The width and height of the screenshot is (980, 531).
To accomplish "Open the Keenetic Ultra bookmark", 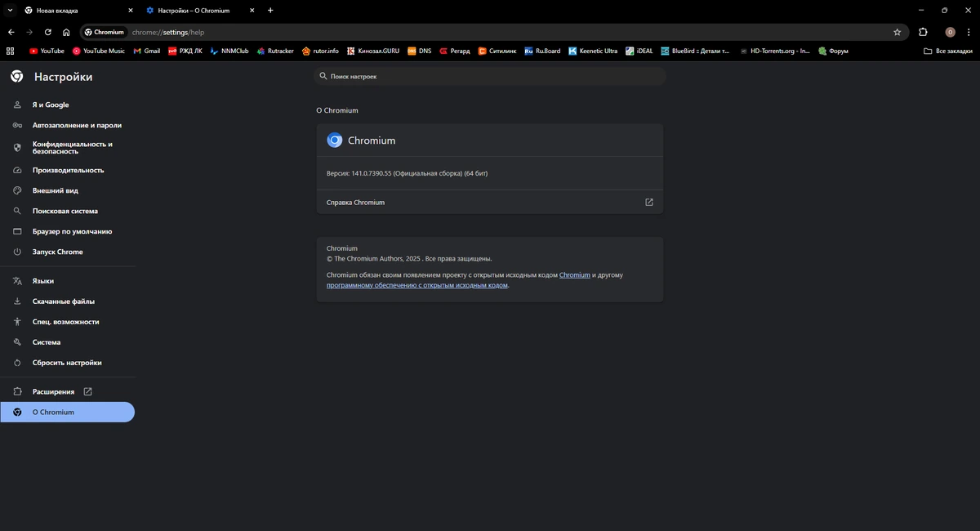I will pyautogui.click(x=594, y=51).
